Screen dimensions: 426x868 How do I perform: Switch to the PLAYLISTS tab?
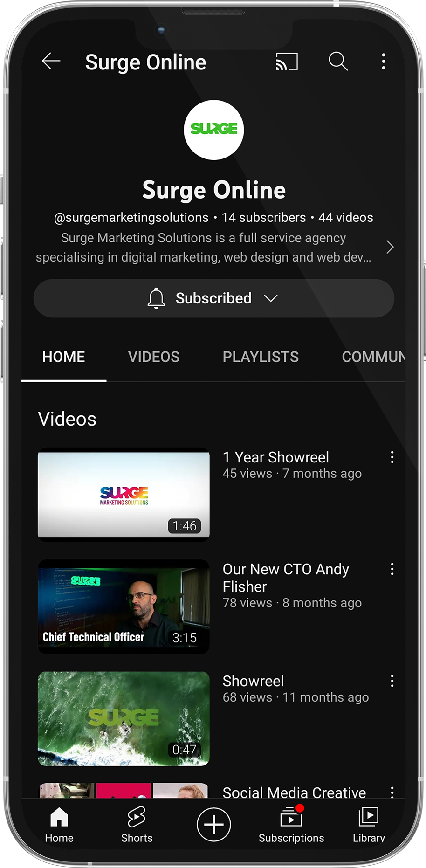(x=261, y=357)
